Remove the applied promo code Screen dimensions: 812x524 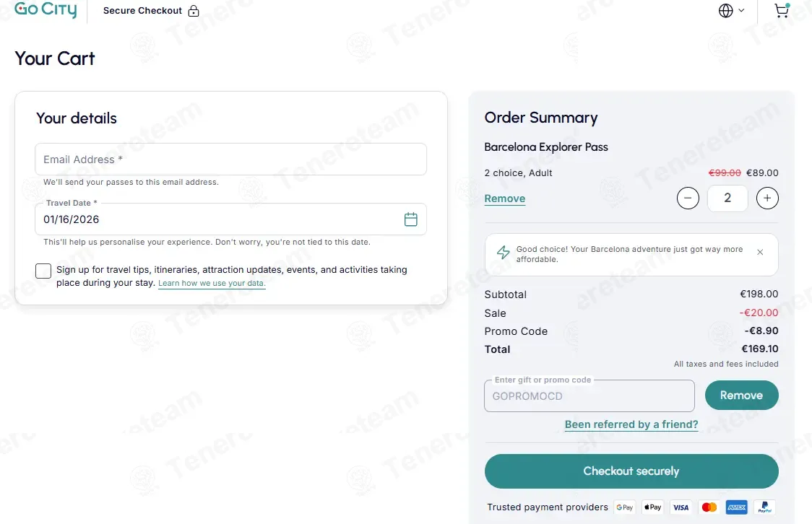click(x=741, y=396)
